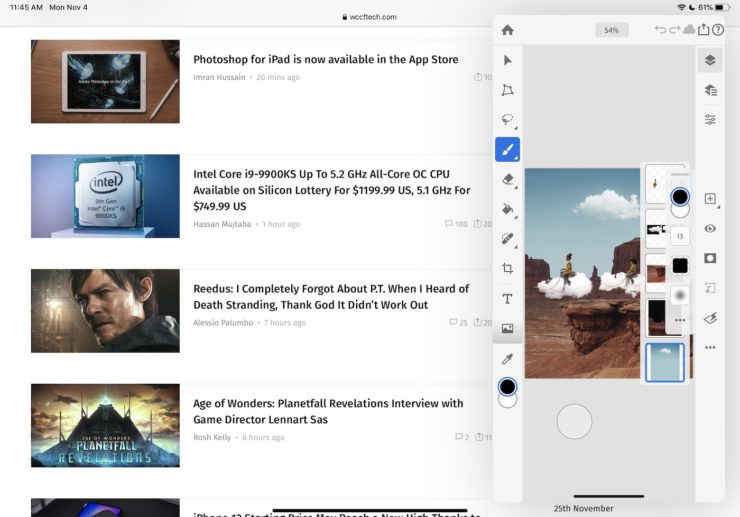Choose the Lasso selection tool

(507, 120)
